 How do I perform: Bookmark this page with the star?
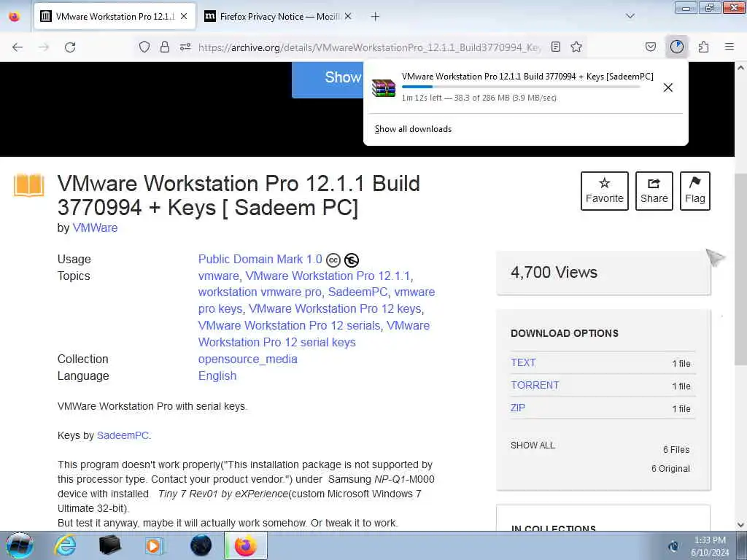pyautogui.click(x=576, y=47)
